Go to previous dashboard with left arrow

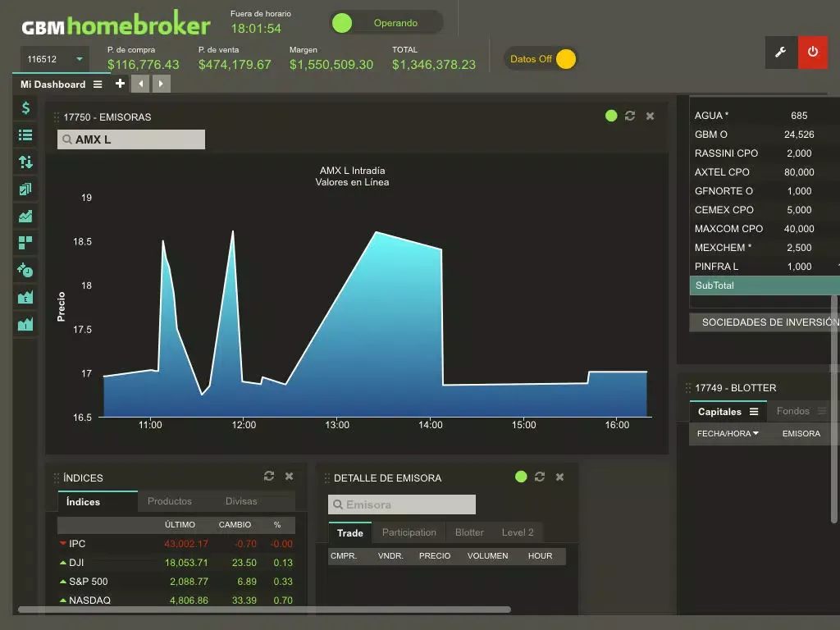click(140, 84)
